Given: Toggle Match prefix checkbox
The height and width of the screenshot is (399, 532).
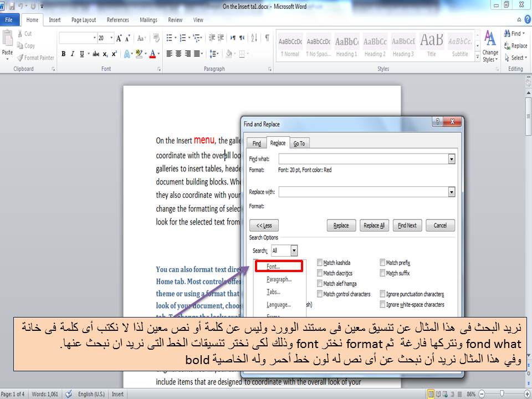Looking at the screenshot, I should pyautogui.click(x=382, y=262).
